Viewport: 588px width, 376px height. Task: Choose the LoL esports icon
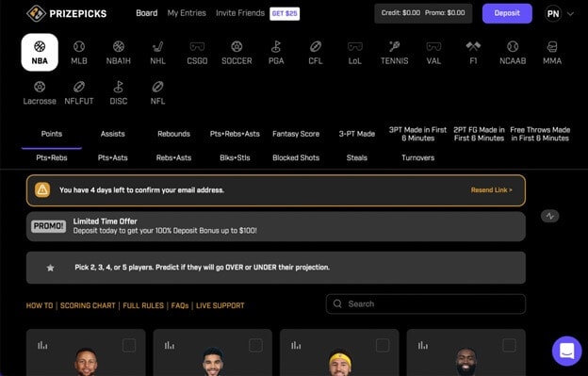point(354,53)
